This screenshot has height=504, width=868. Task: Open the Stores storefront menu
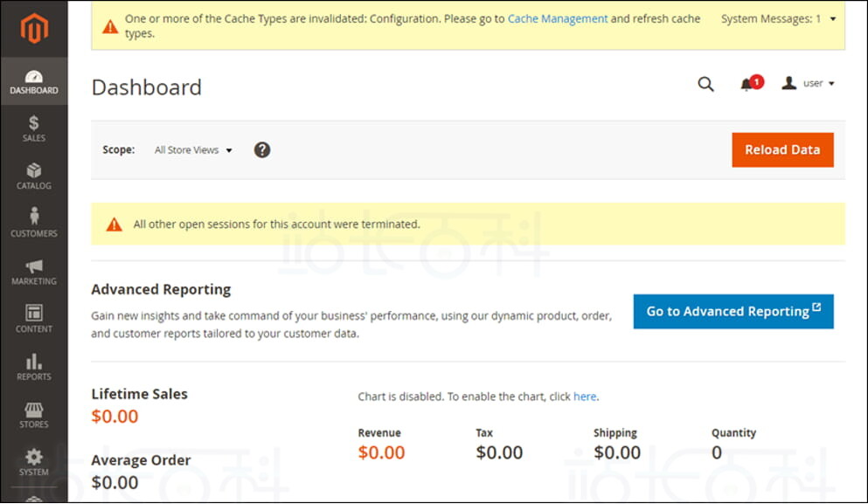click(34, 415)
